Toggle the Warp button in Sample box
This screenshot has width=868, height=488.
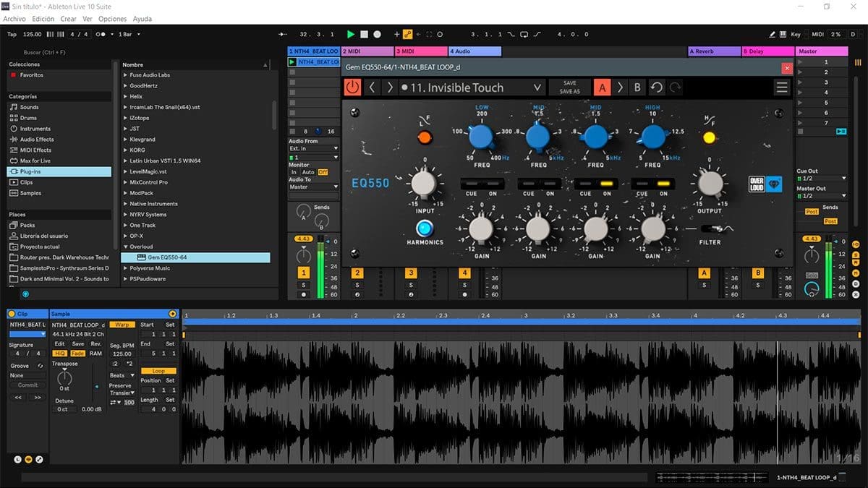122,325
